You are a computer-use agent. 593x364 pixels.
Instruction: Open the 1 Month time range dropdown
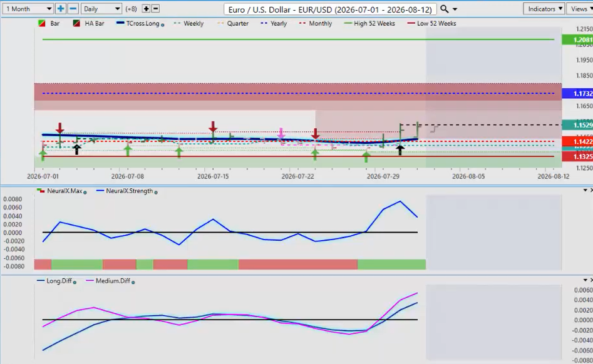point(28,9)
